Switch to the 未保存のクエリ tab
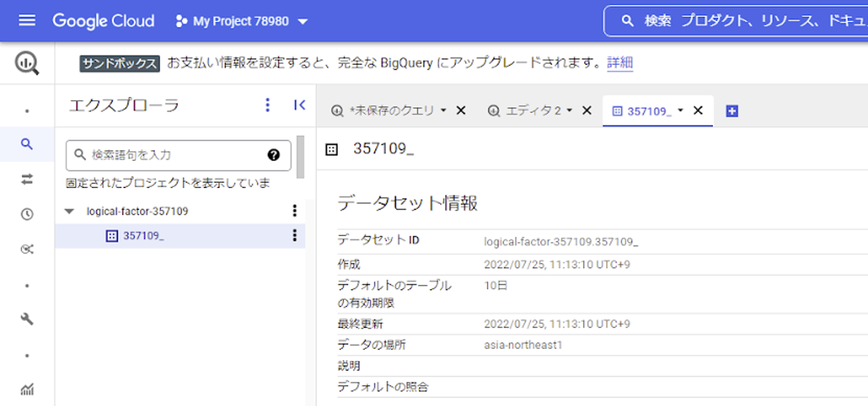 coord(392,110)
